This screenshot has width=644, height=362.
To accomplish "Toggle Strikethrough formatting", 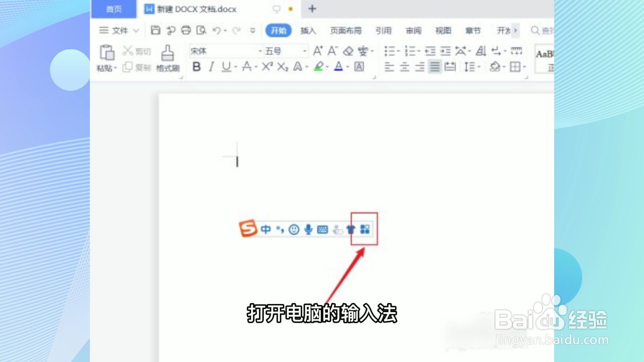I will (x=247, y=67).
